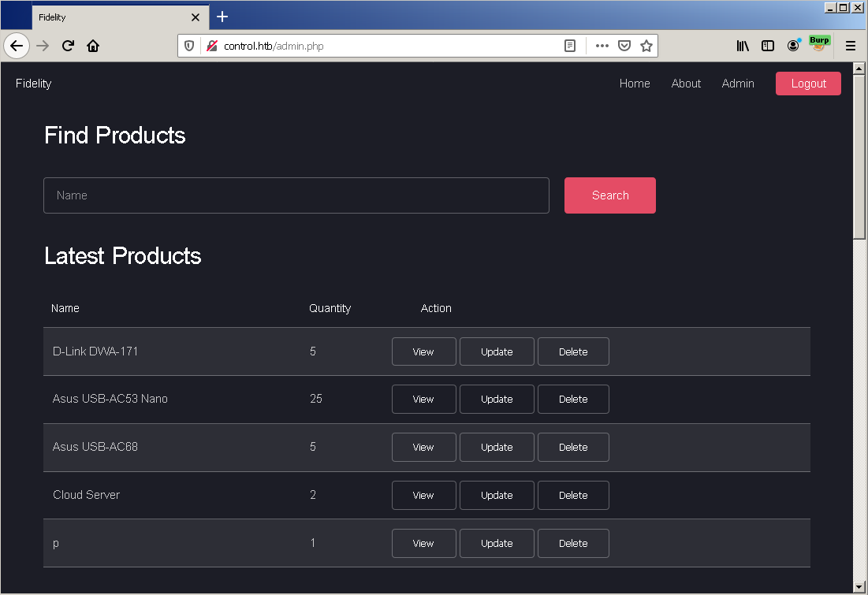
Task: View the Asus USB-AC68 product
Action: (423, 447)
